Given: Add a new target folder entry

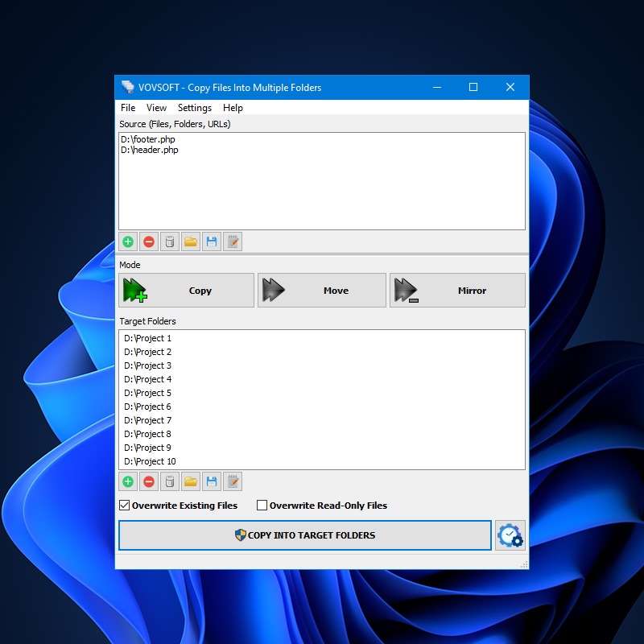Looking at the screenshot, I should (x=128, y=481).
